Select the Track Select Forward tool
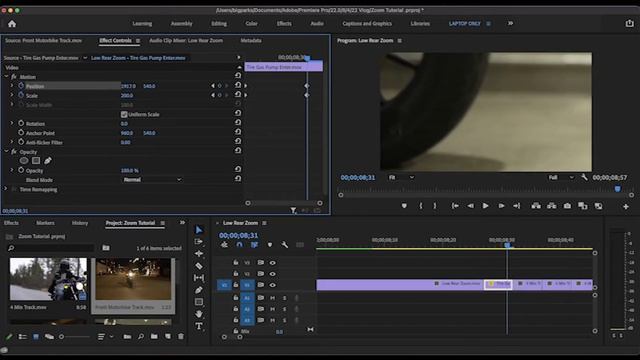 [199, 242]
